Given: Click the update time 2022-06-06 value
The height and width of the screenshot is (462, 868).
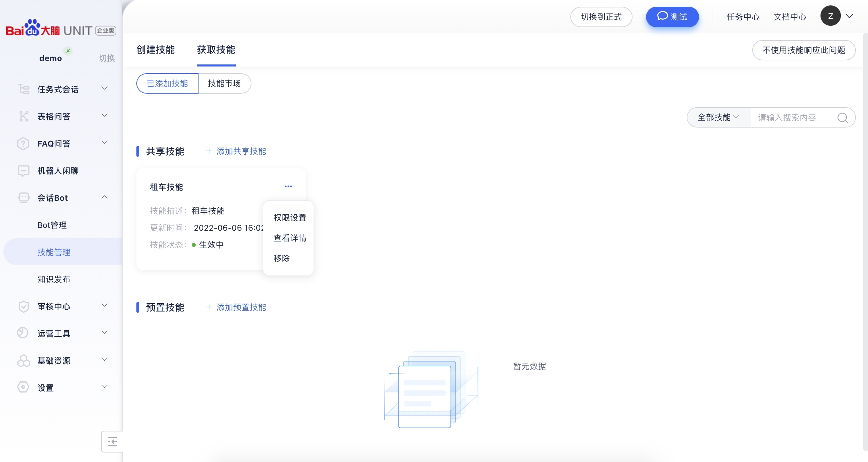Looking at the screenshot, I should [x=228, y=228].
